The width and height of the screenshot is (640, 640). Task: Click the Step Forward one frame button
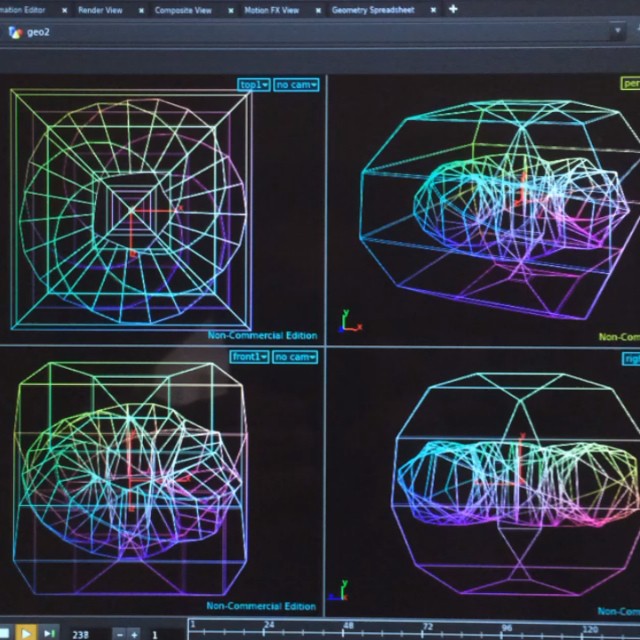coord(48,633)
